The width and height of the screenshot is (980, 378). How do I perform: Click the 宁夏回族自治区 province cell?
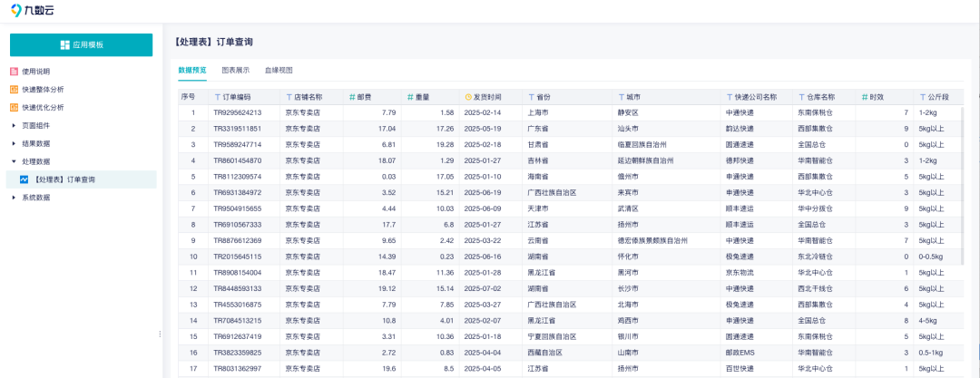tap(552, 337)
